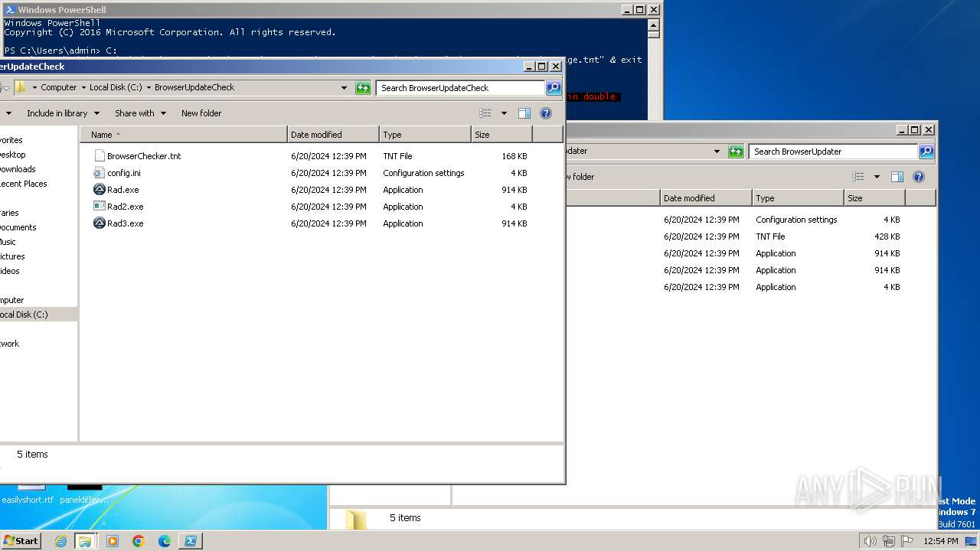This screenshot has width=980, height=551.
Task: Open Include in library dropdown
Action: coord(63,113)
